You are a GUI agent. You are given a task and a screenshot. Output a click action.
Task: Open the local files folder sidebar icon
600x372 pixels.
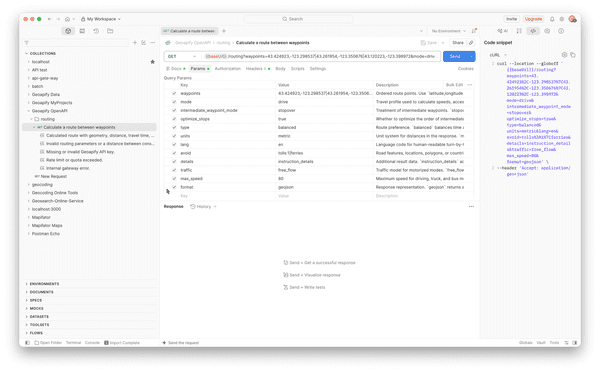(x=110, y=31)
